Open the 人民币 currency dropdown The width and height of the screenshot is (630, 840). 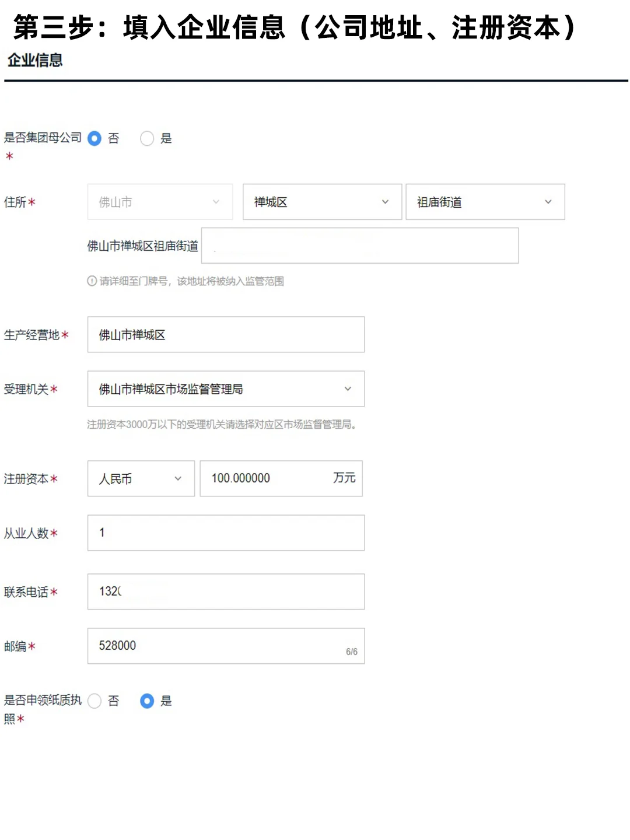(141, 479)
